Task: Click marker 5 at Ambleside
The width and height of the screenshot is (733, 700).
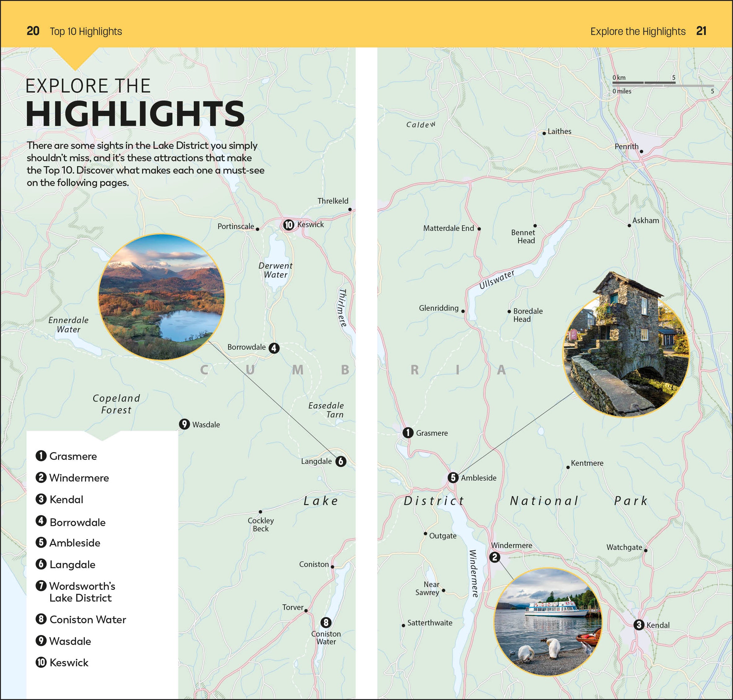Action: (453, 477)
